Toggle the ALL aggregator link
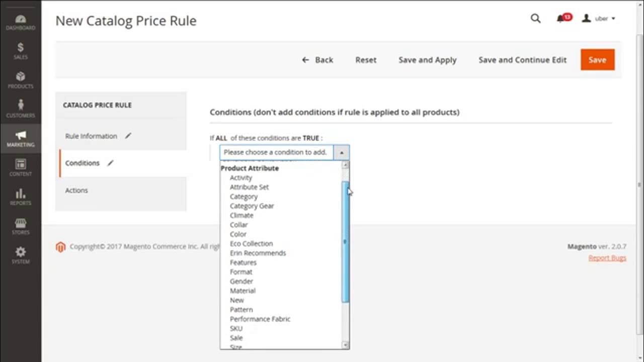The height and width of the screenshot is (362, 644). (221, 138)
